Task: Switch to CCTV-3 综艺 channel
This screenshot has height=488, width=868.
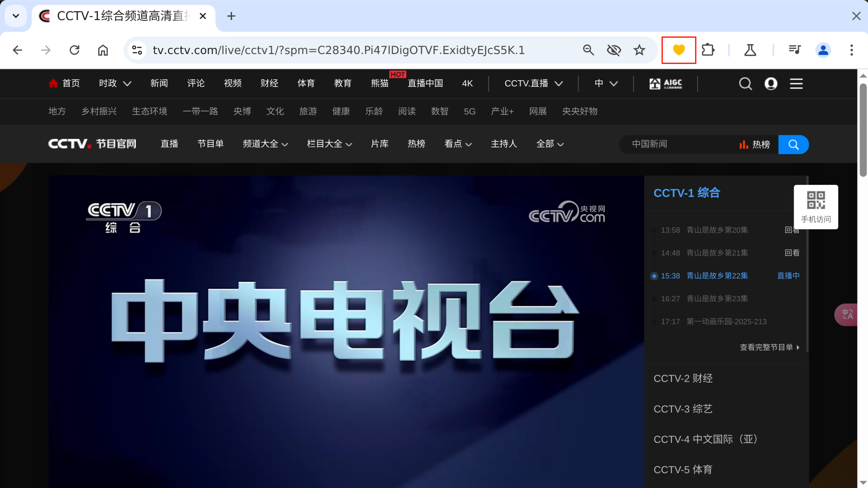Action: 683,409
